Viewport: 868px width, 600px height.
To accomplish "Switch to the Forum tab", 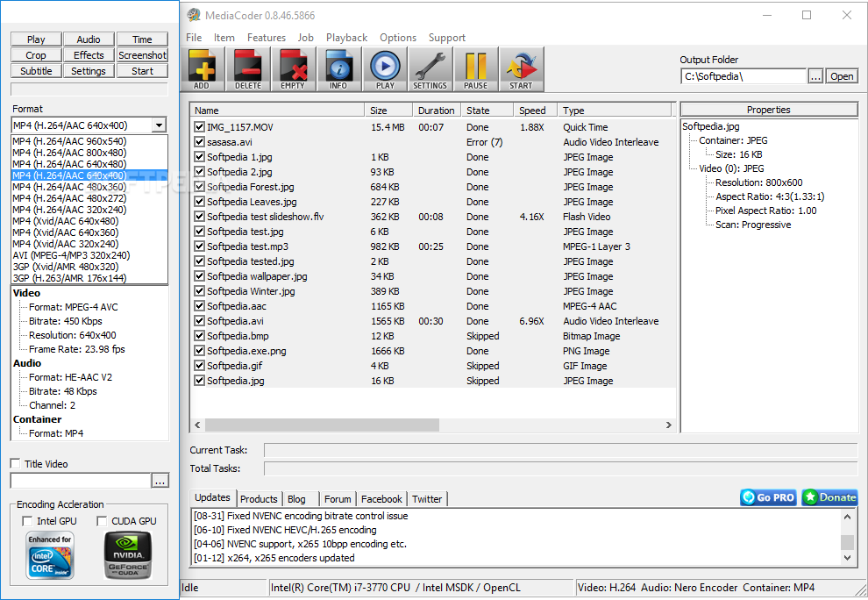I will (338, 498).
